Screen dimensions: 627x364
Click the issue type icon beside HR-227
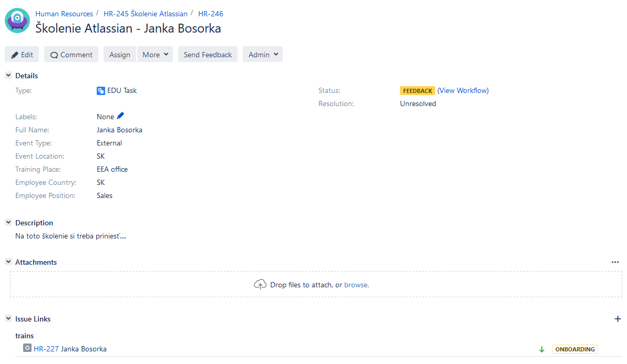(27, 348)
